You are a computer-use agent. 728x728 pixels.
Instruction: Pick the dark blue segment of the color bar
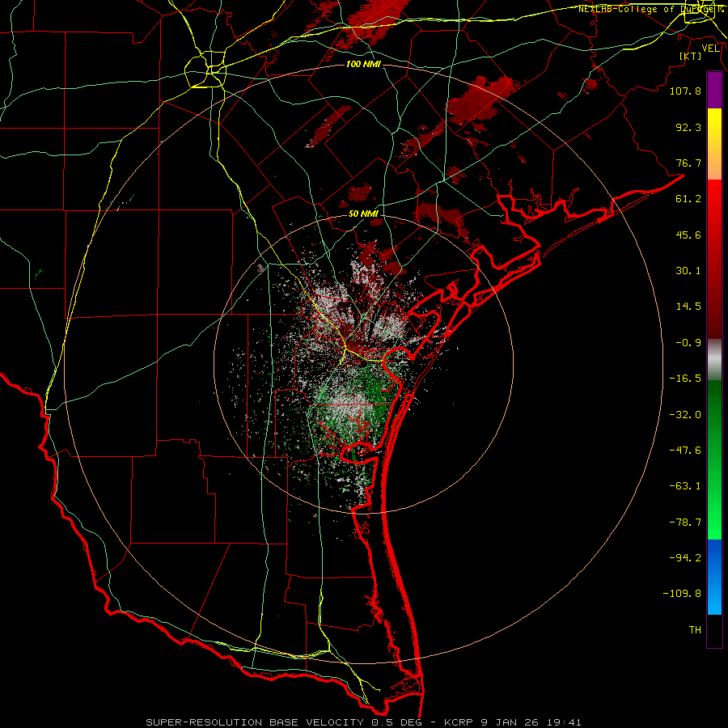(x=714, y=557)
